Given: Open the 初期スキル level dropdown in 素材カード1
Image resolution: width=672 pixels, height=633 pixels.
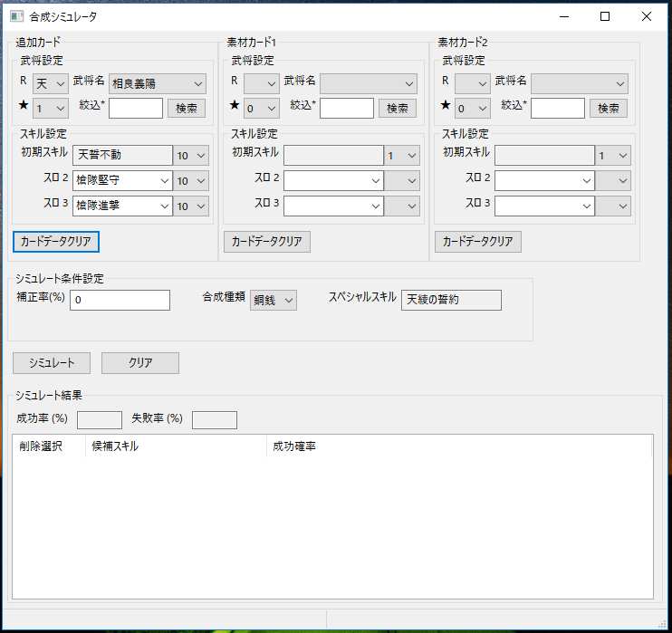Looking at the screenshot, I should [402, 156].
